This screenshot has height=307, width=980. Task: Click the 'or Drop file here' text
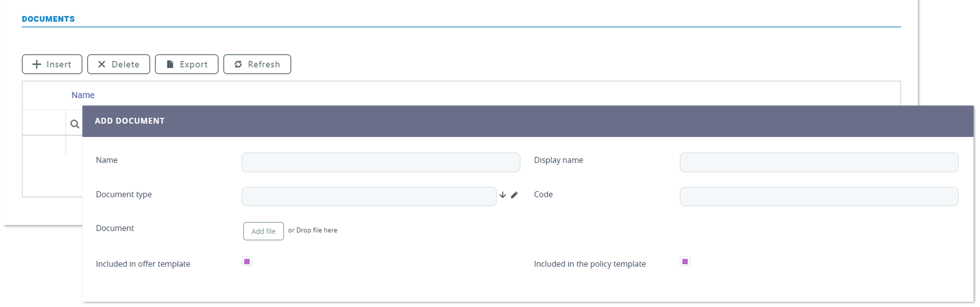(313, 230)
